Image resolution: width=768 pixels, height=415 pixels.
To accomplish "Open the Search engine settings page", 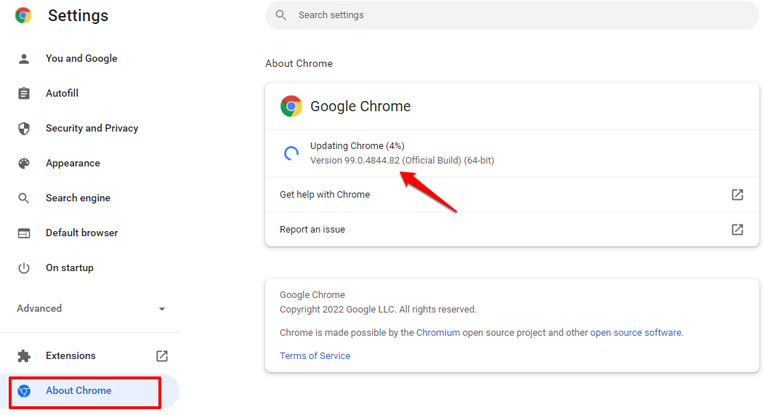I will (78, 198).
